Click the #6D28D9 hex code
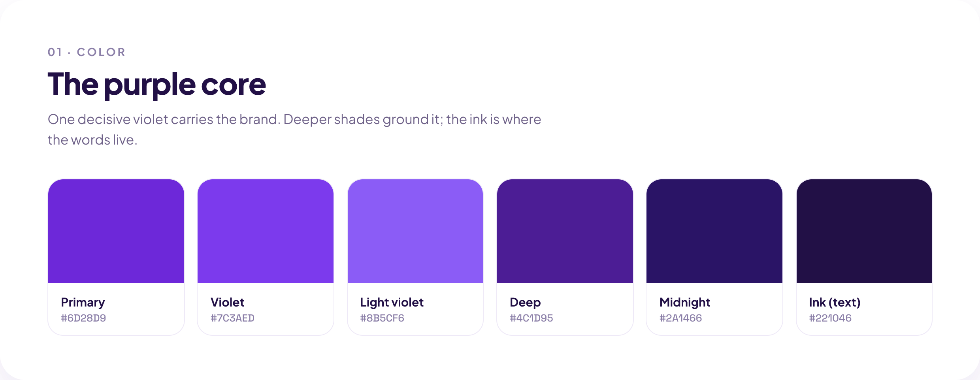This screenshot has width=980, height=380. [x=83, y=318]
